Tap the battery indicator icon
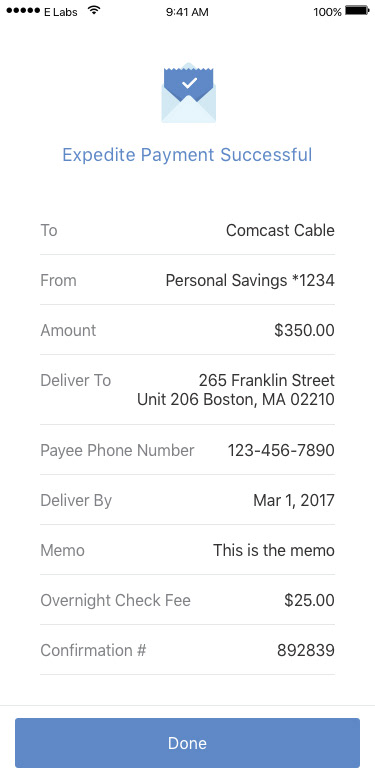This screenshot has height=781, width=375. click(357, 10)
